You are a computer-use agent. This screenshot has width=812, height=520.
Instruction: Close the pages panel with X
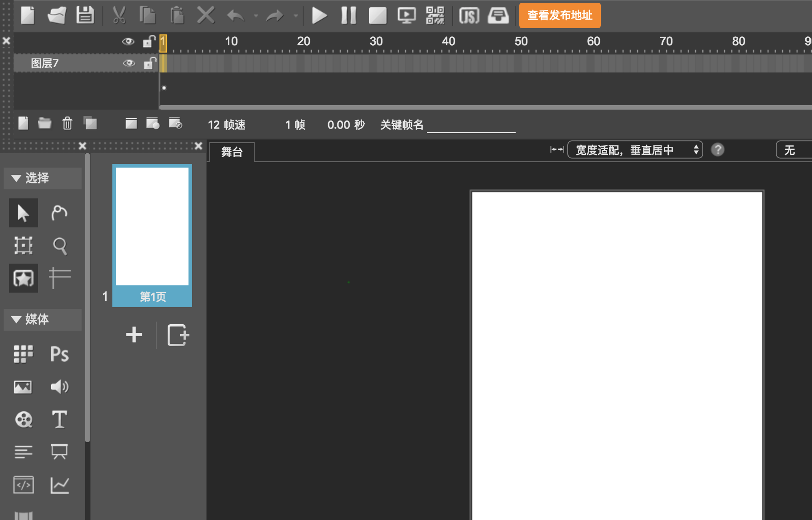coord(198,146)
